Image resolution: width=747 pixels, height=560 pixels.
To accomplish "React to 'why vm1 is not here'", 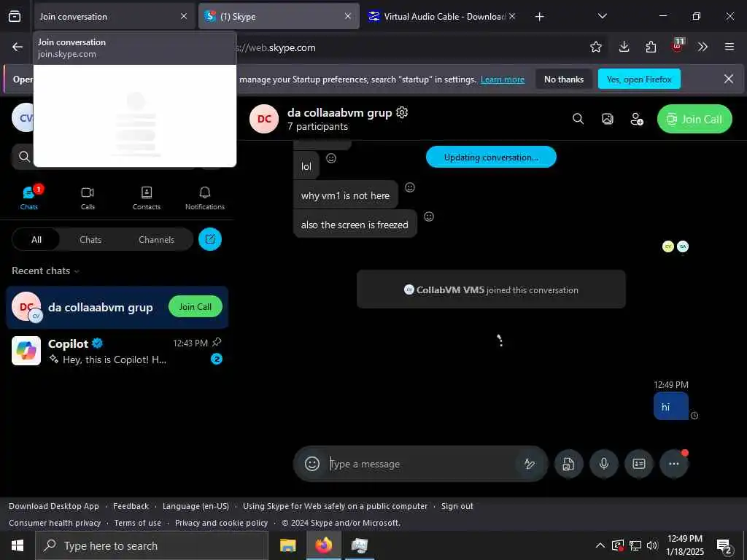I will coord(410,187).
